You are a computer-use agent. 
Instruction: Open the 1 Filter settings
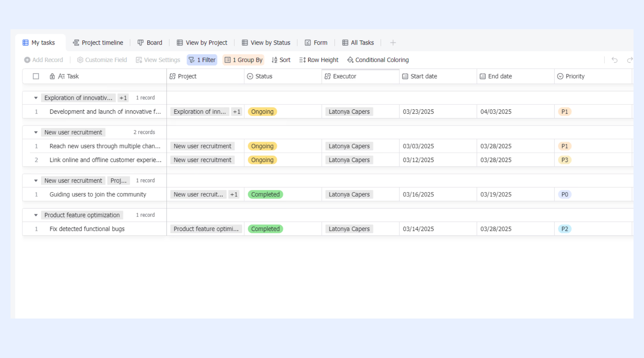202,60
